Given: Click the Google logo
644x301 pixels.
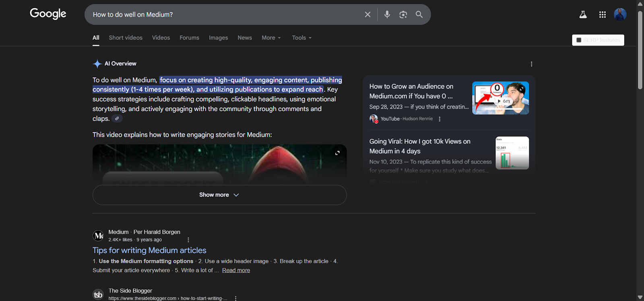Looking at the screenshot, I should [48, 14].
